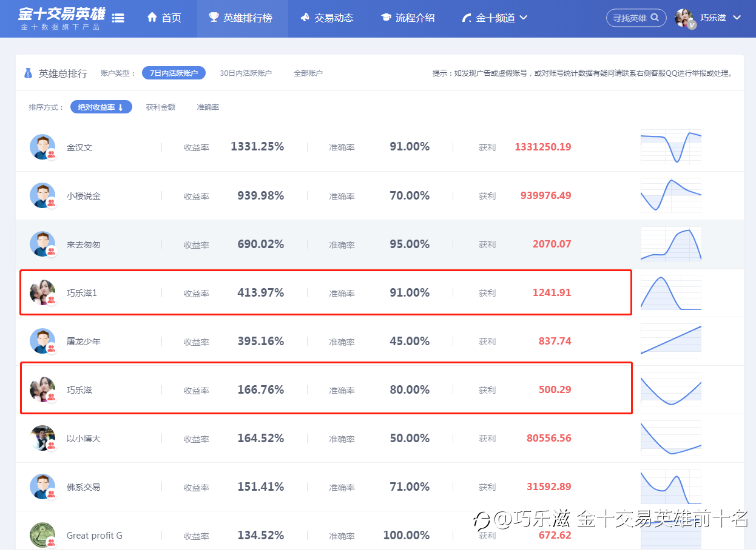The width and height of the screenshot is (756, 552).
Task: Click 以小博大 profit trend chart
Action: click(x=671, y=438)
